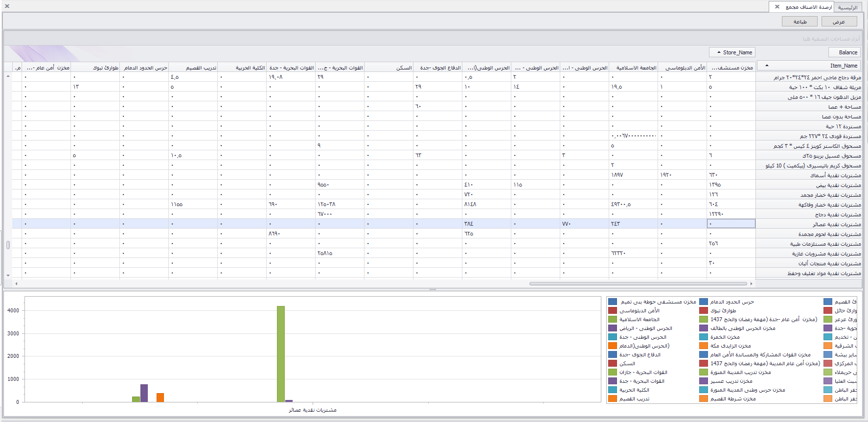868x422 pixels.
Task: Switch to the الرئيسية tab
Action: pyautogui.click(x=847, y=7)
